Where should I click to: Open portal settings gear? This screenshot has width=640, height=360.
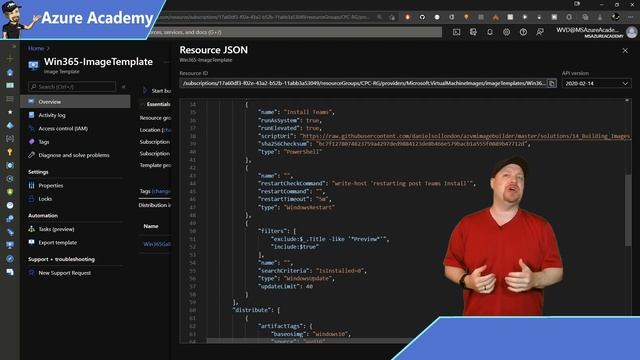click(506, 32)
